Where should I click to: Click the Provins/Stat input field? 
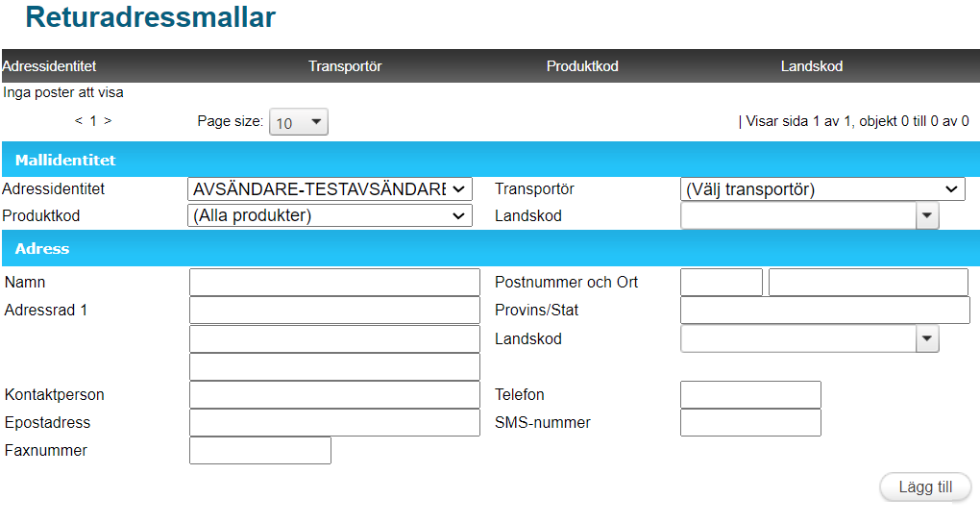[824, 311]
